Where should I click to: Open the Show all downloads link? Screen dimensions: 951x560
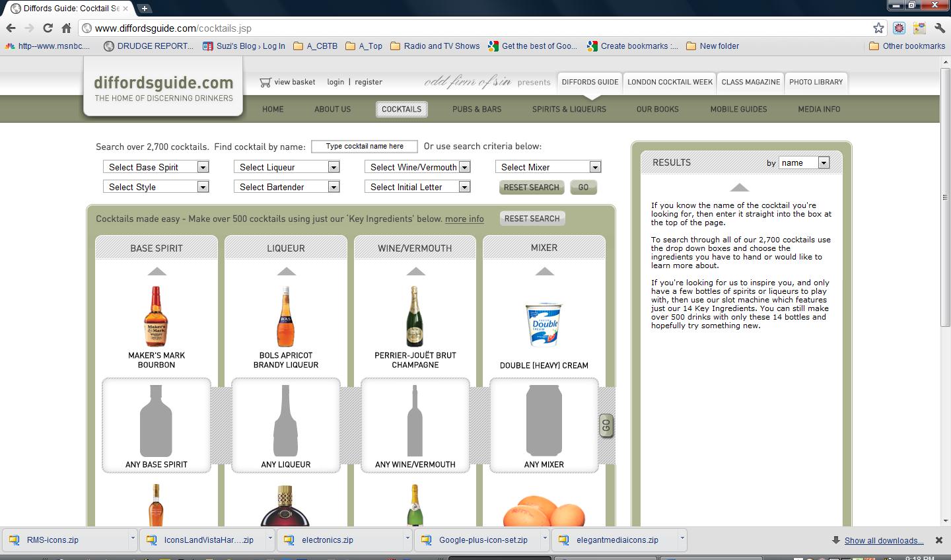[884, 540]
